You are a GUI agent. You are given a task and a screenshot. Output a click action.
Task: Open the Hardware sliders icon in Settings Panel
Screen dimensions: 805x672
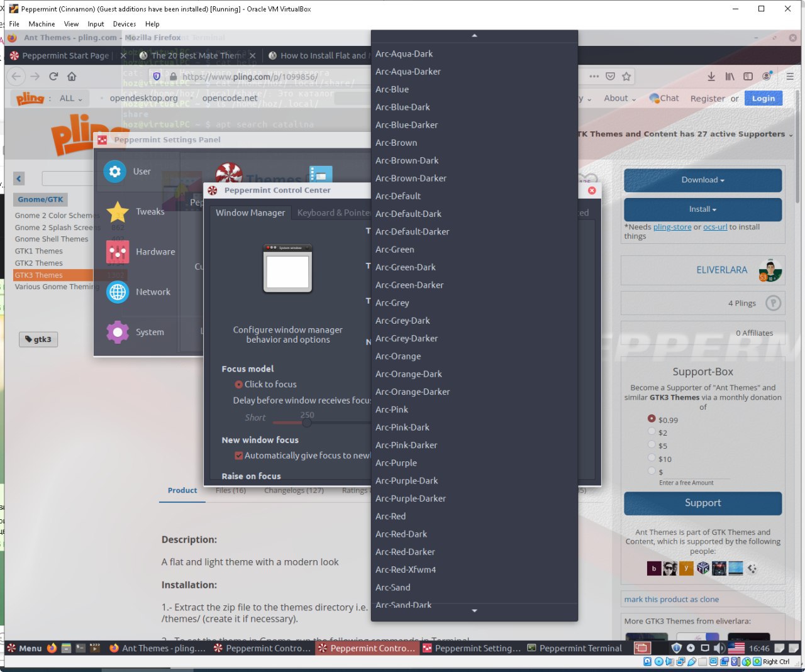(118, 252)
